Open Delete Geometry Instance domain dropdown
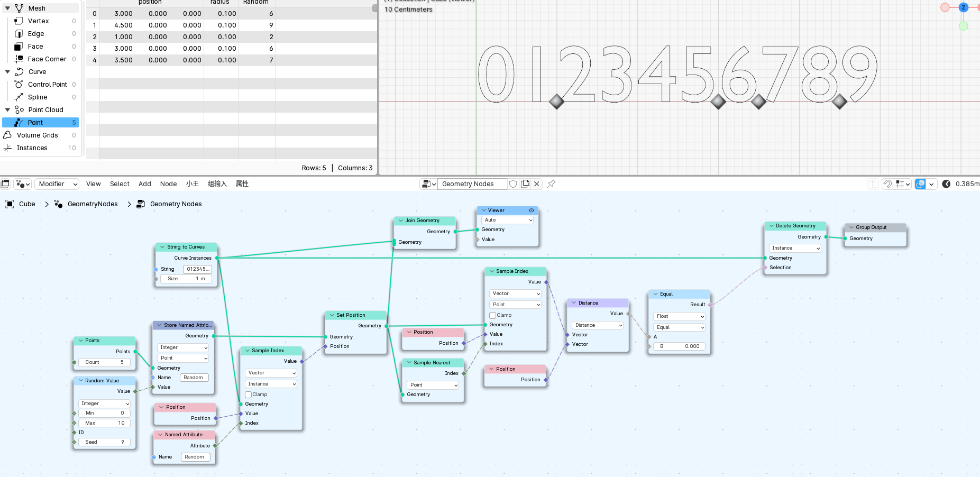Viewport: 980px width, 477px height. (x=795, y=248)
